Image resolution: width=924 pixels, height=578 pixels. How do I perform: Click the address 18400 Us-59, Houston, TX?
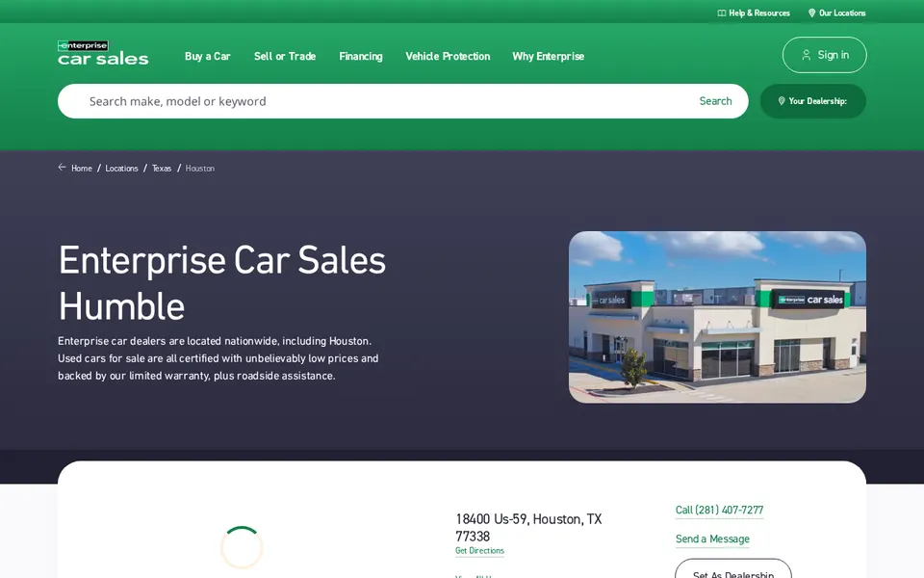[528, 527]
